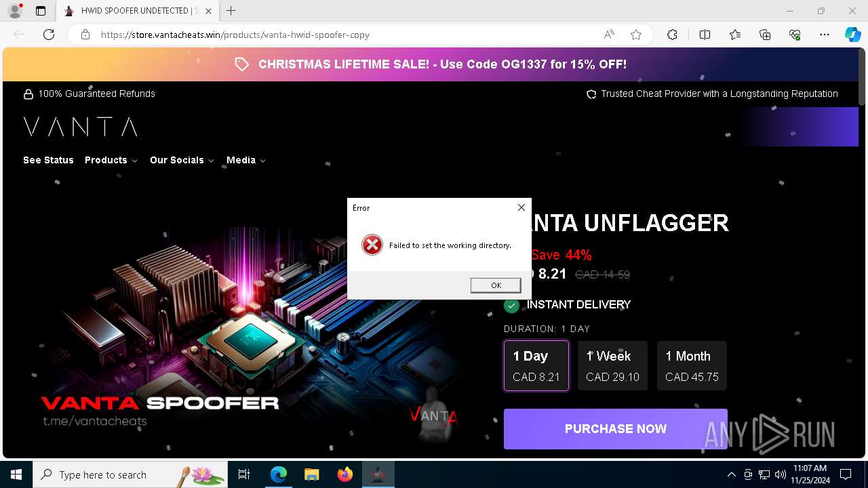The width and height of the screenshot is (868, 488).
Task: Open Browser essentials heart icon
Action: click(795, 35)
